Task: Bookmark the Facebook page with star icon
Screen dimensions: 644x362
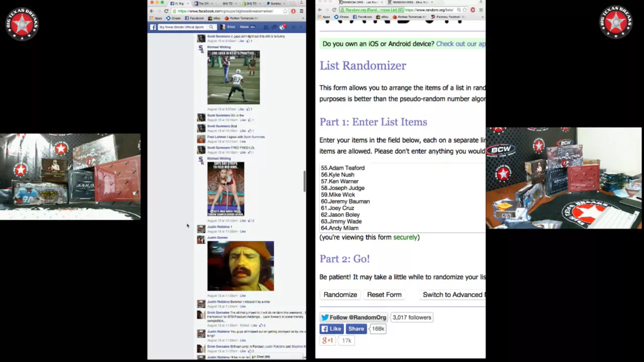Action: coord(285,11)
